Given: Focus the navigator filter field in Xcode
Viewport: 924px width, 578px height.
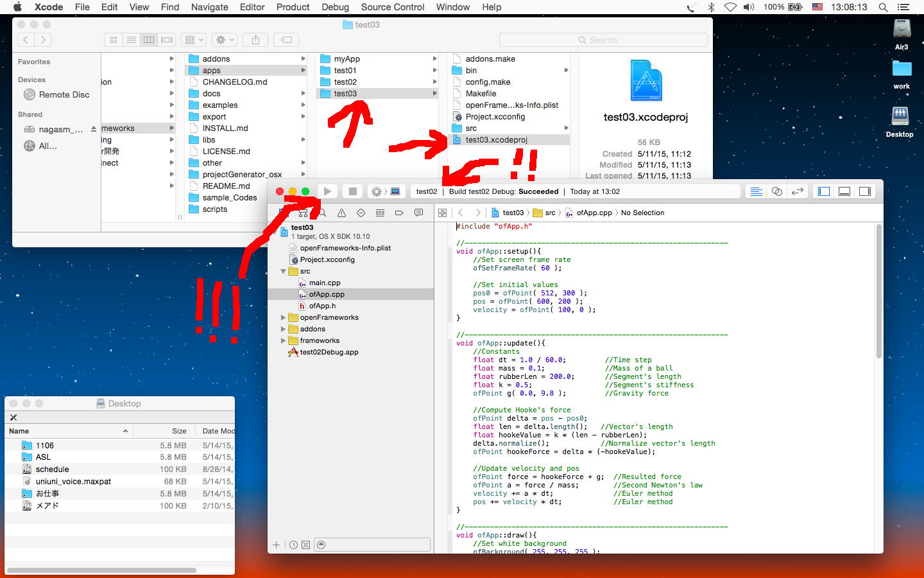Looking at the screenshot, I should click(x=372, y=545).
